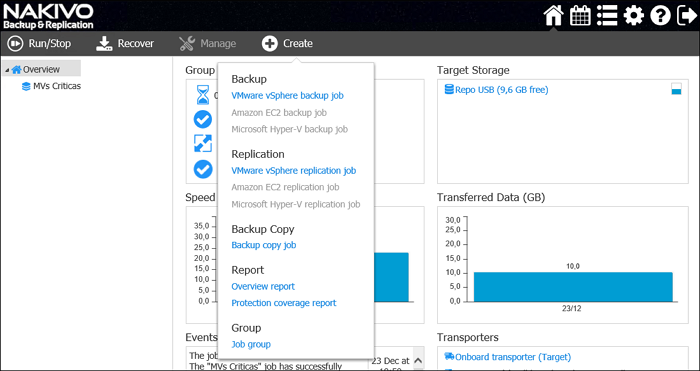Choose Amazon EC2 backup job

click(279, 113)
